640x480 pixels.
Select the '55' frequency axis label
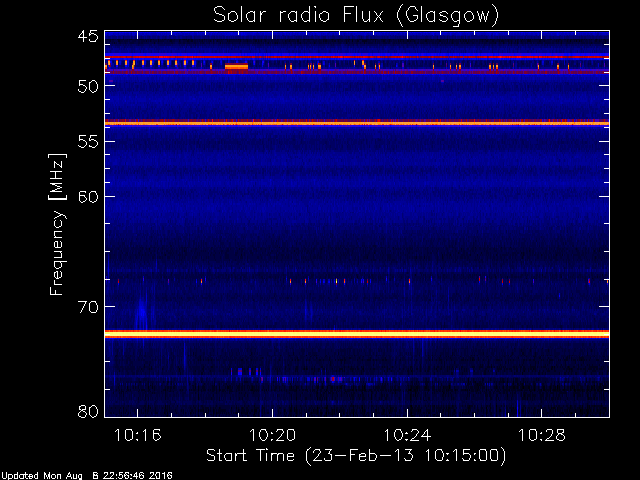pos(88,142)
